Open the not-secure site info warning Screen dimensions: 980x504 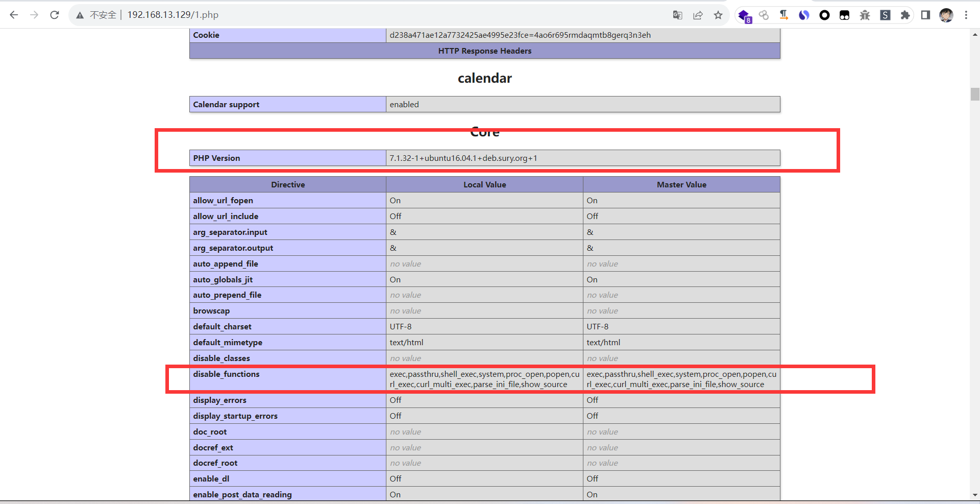click(80, 15)
